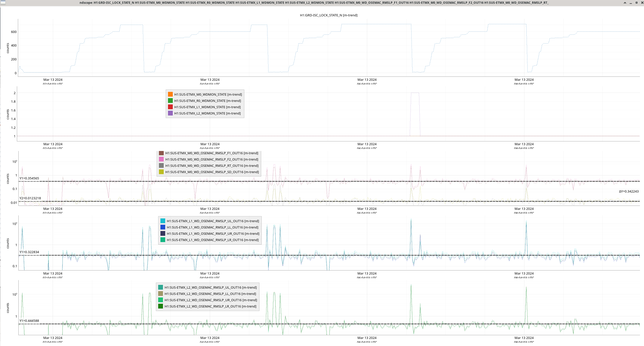Roll up window with the shade chevron
Image resolution: width=644 pixels, height=346 pixels.
625,3
